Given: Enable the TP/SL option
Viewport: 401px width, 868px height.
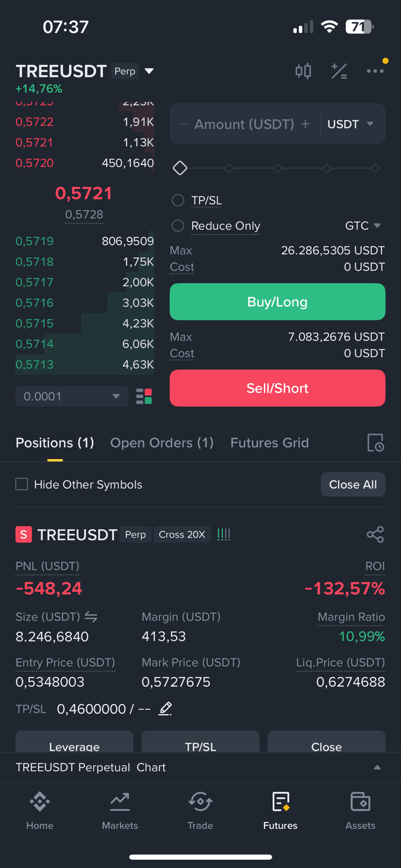Looking at the screenshot, I should 178,200.
